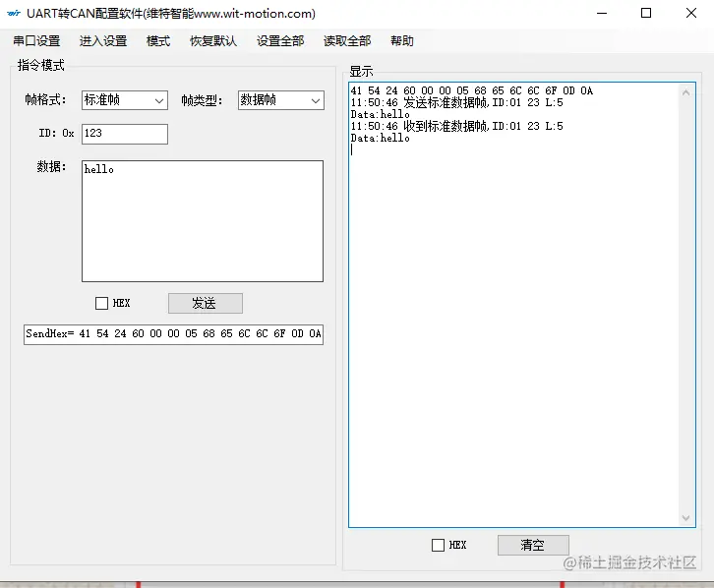Viewport: 714px width, 588px height.
Task: Open the 进入设置 menu
Action: click(x=103, y=41)
